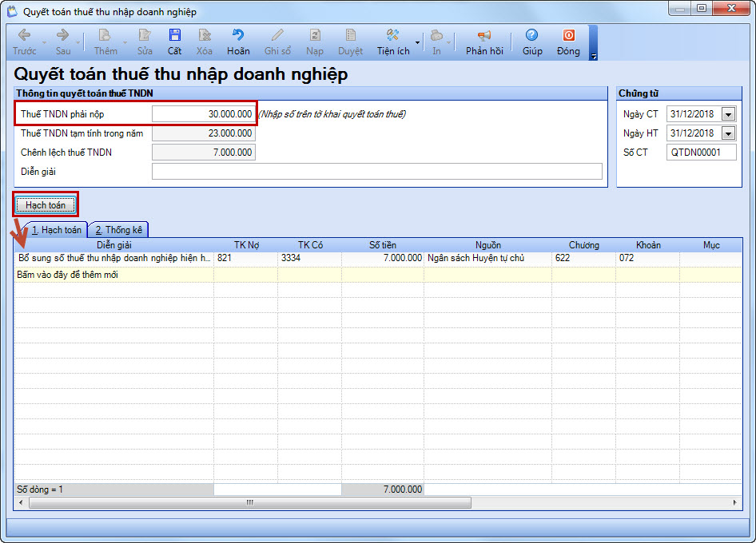Click the Xóa delete icon
The image size is (756, 543).
coord(205,35)
